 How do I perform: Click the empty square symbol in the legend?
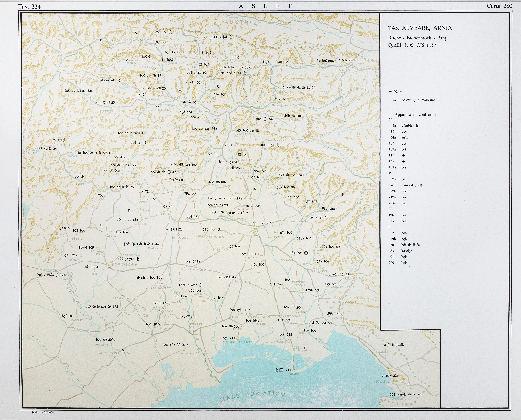point(390,209)
